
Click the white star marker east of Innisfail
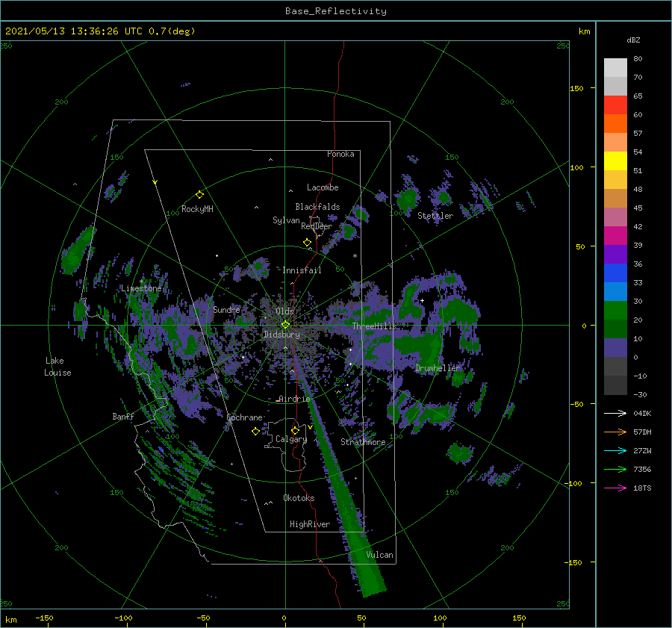point(355,256)
